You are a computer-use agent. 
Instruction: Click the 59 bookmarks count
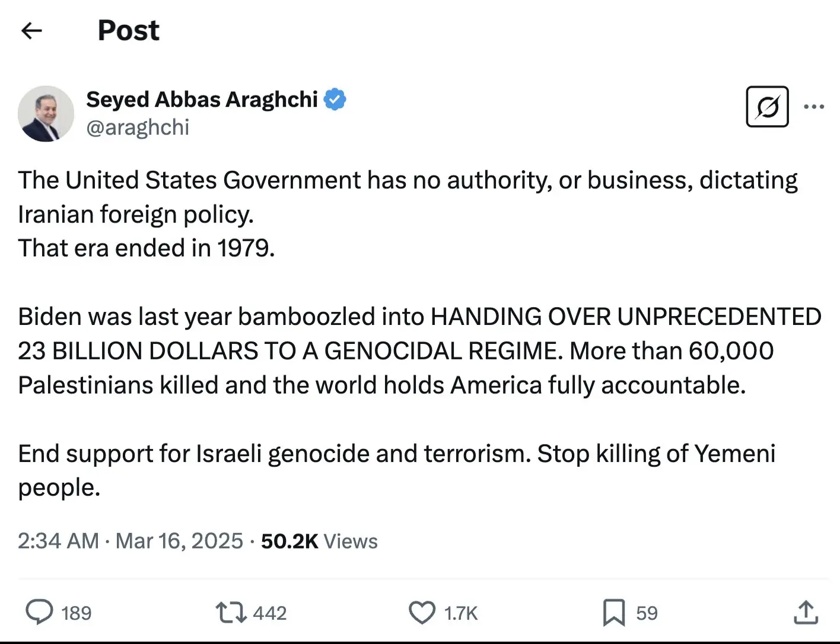click(x=647, y=613)
